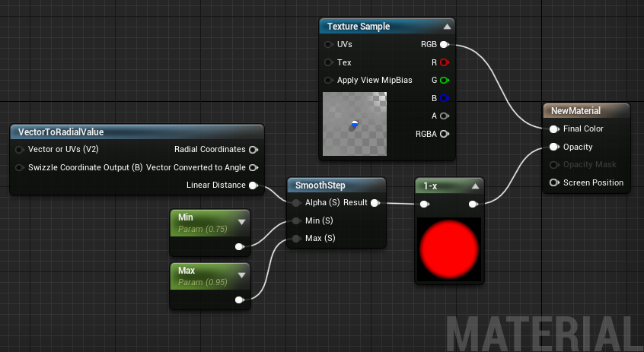Click the disabled Opacity Mask pin
Screen dimensions: 644x352
coord(554,165)
